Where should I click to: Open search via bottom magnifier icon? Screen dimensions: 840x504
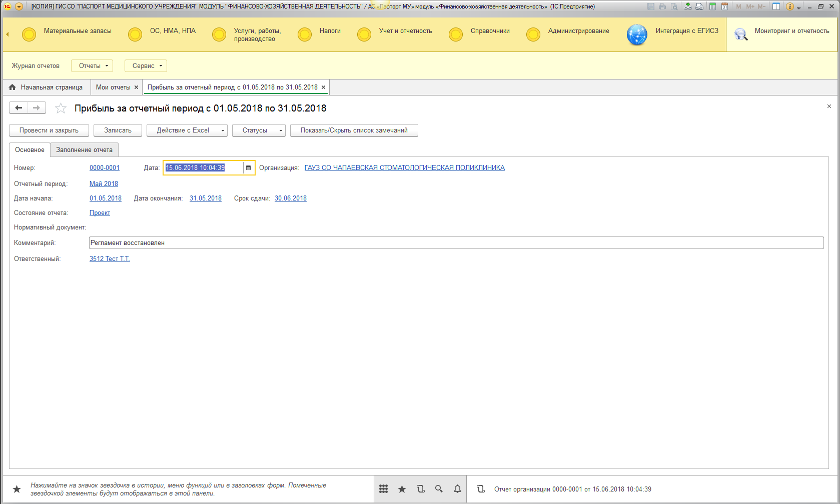click(439, 489)
